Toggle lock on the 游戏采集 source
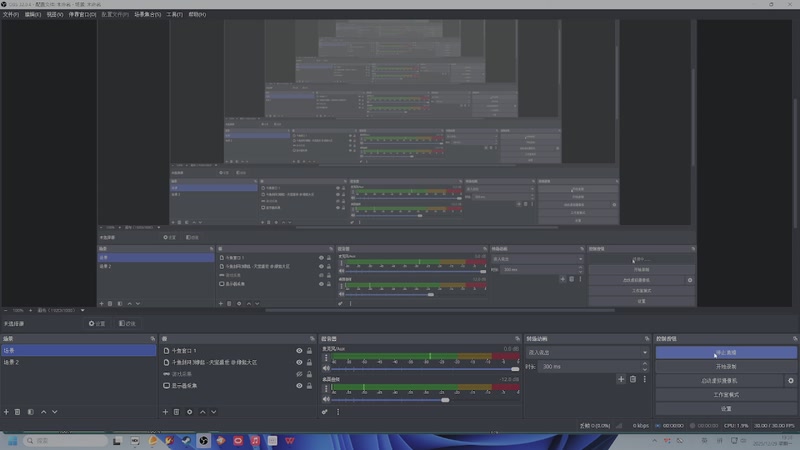800x450 pixels. (309, 374)
